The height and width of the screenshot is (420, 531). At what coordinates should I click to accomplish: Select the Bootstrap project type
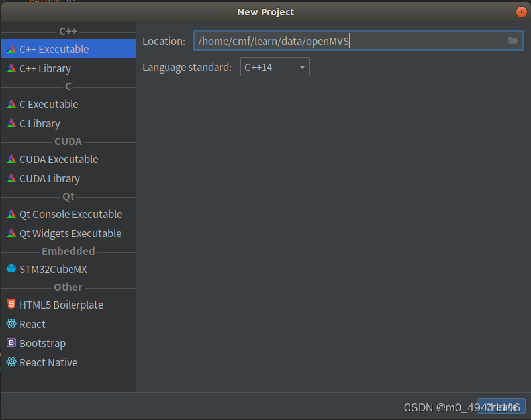(x=42, y=343)
